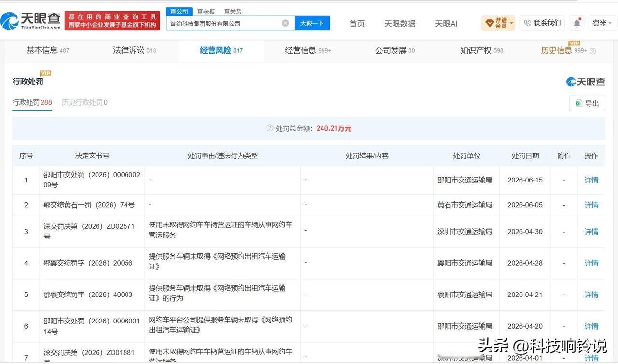Click the 处罚结果/内容 column header
Image resolution: width=618 pixels, height=364 pixels.
(x=367, y=155)
